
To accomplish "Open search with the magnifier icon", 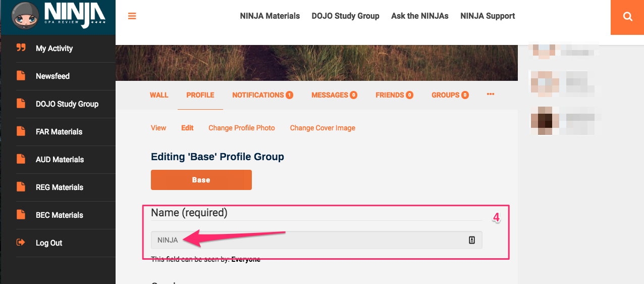I will [x=627, y=17].
